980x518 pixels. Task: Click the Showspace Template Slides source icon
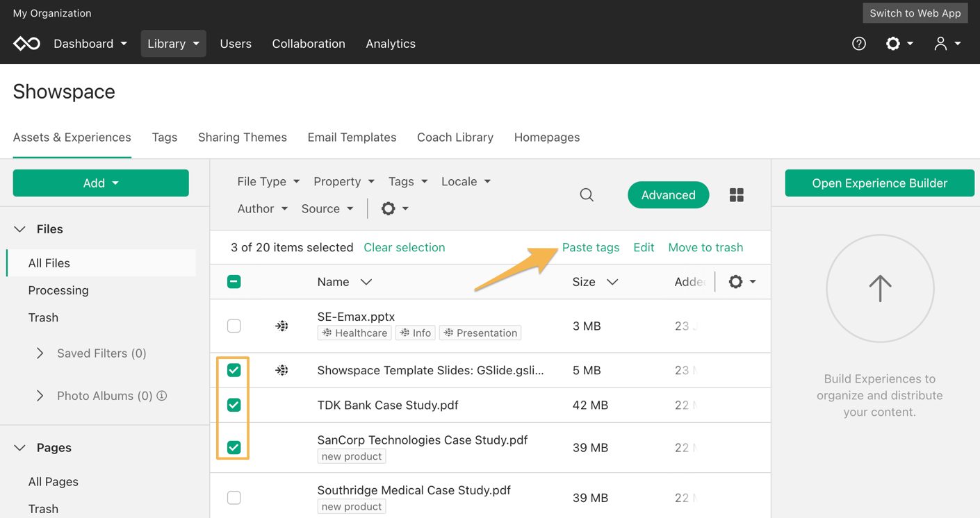[x=281, y=370]
